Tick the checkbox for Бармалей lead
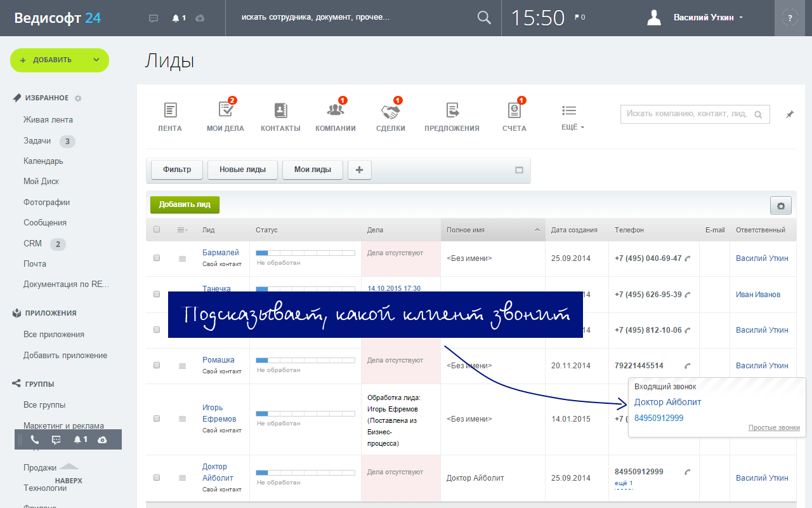 pyautogui.click(x=157, y=258)
